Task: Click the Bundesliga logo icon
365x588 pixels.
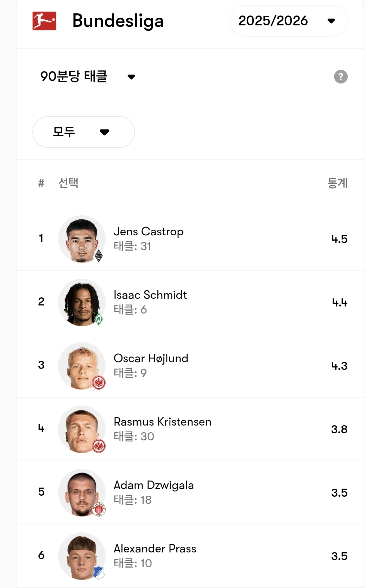Action: [x=44, y=21]
